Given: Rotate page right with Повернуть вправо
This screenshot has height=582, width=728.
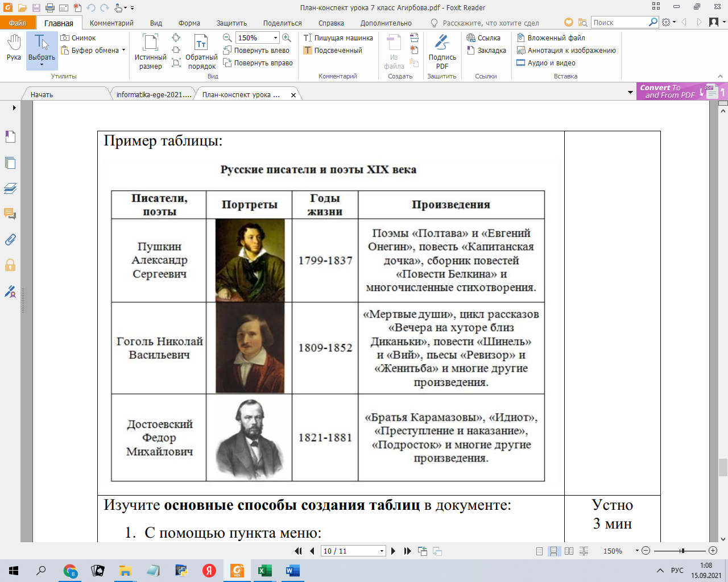Looking at the screenshot, I should click(x=258, y=63).
